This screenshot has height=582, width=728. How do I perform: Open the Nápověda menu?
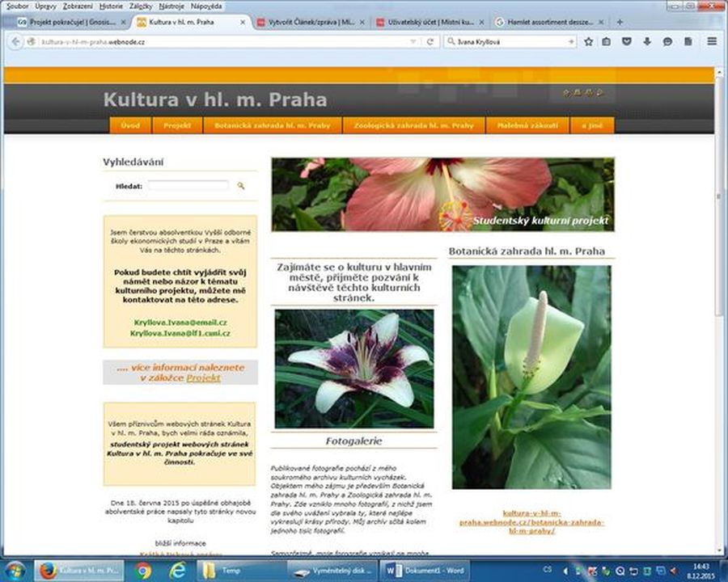coord(205,6)
